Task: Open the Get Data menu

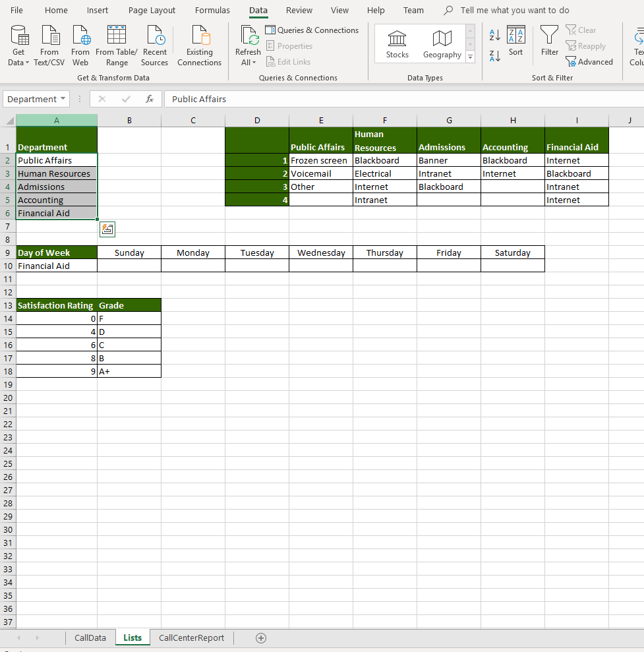Action: [18, 45]
